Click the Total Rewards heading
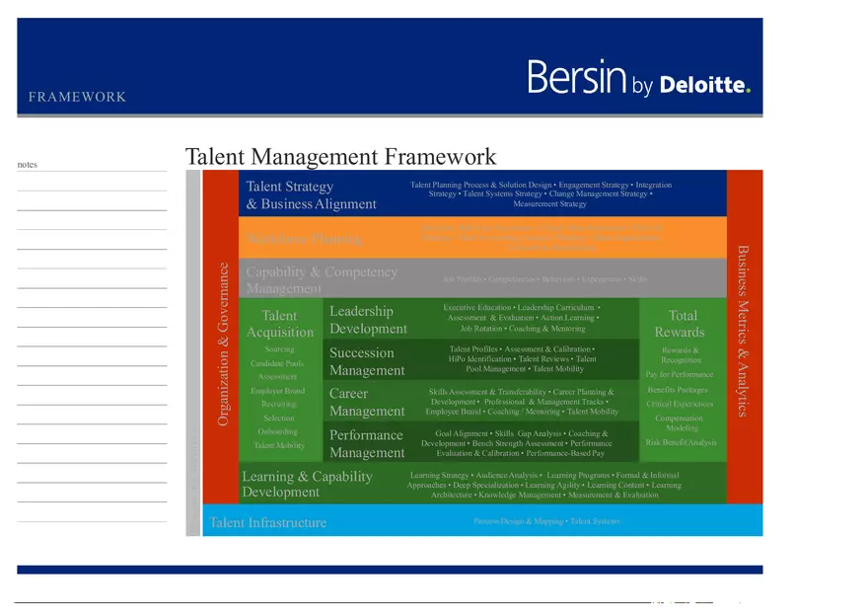The height and width of the screenshot is (613, 868). click(683, 324)
